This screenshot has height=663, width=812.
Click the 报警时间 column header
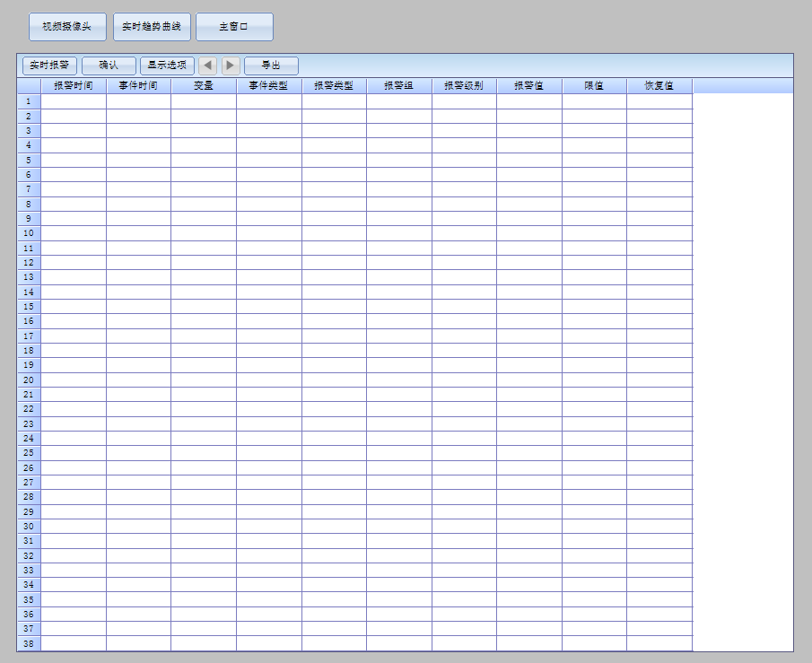(74, 86)
